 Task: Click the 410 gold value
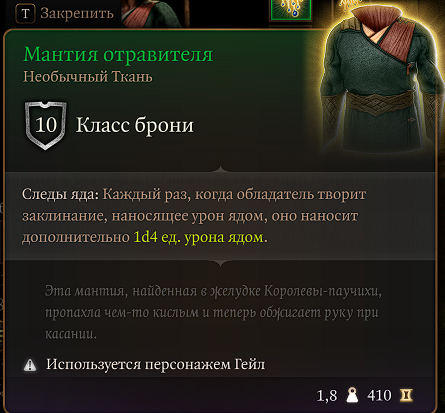(x=379, y=396)
